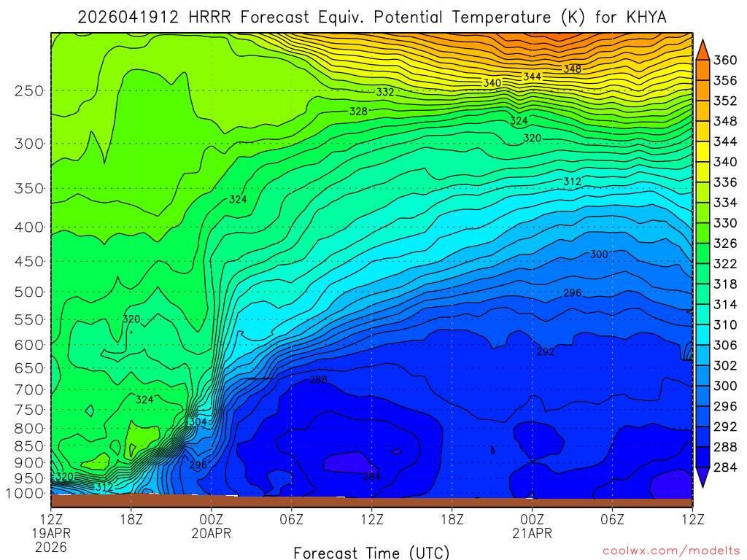Click the 356 tick label on colorbar
Viewport: 747px width, 560px height.
pyautogui.click(x=724, y=80)
